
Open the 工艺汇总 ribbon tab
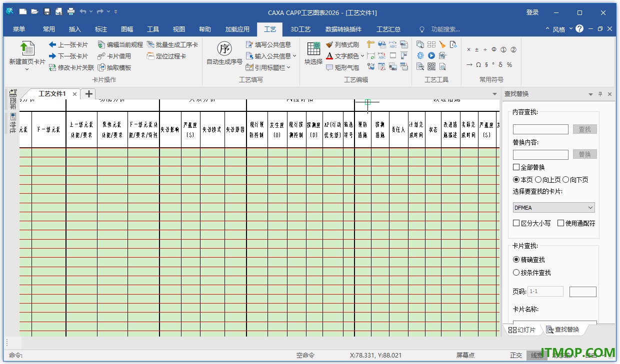point(388,29)
